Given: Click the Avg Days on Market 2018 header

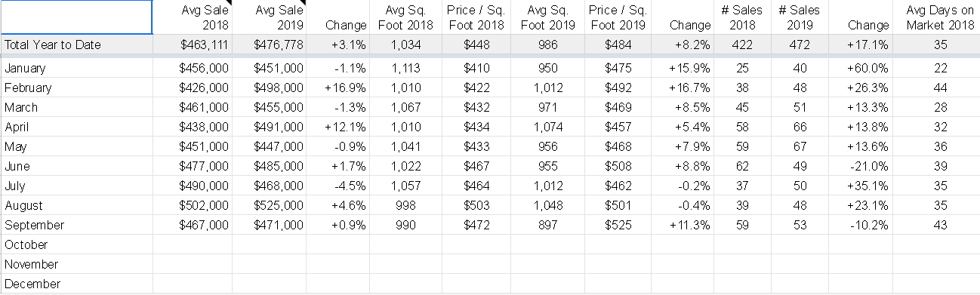Looking at the screenshot, I should click(x=937, y=17).
